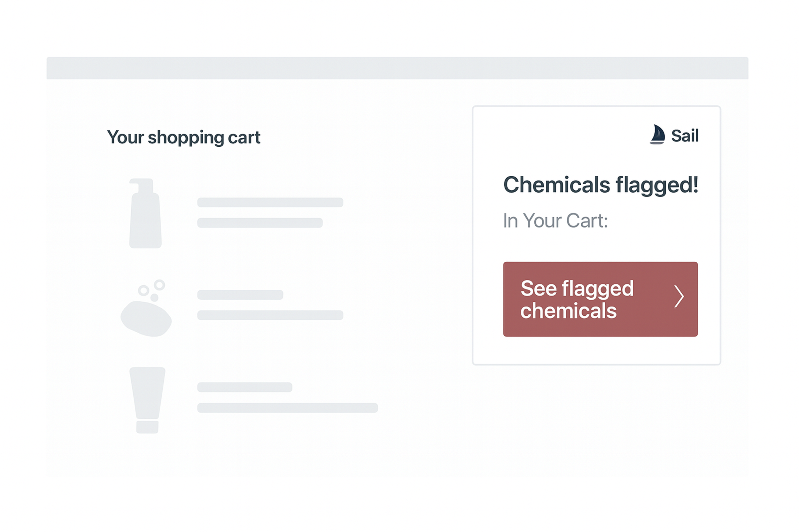This screenshot has width=799, height=532.
Task: Click the soap bar item's lower description line
Action: 270,315
